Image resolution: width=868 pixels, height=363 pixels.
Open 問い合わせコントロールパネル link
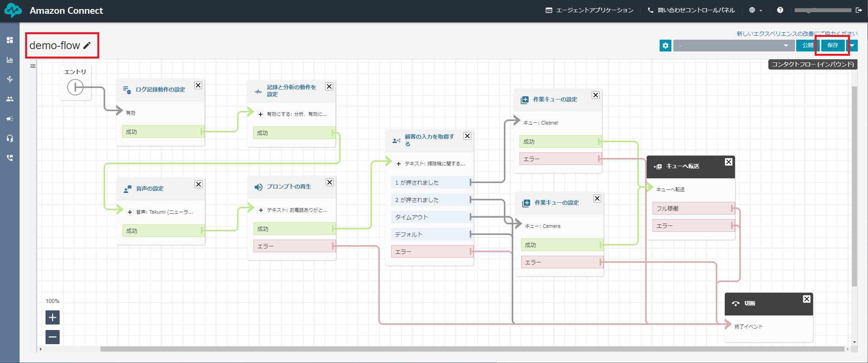click(691, 10)
